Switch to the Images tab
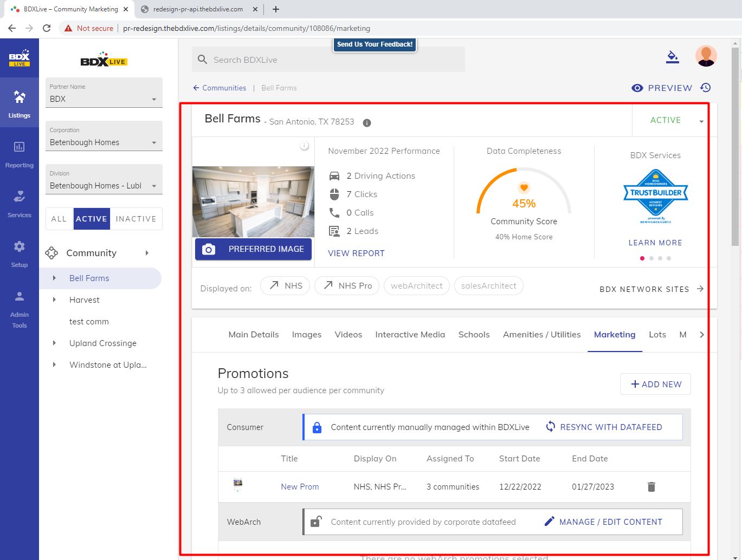742x560 pixels. pos(306,335)
